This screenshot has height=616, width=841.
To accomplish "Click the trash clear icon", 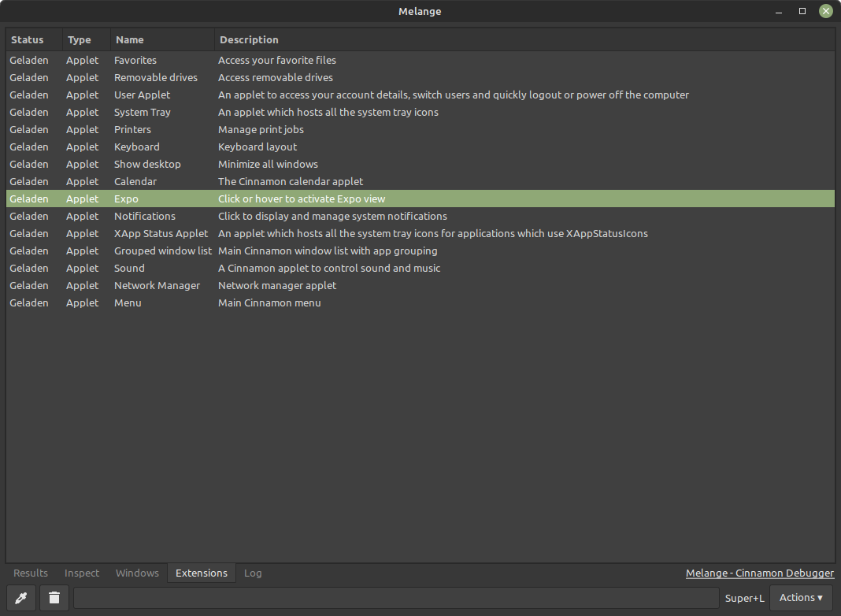I will pyautogui.click(x=54, y=598).
